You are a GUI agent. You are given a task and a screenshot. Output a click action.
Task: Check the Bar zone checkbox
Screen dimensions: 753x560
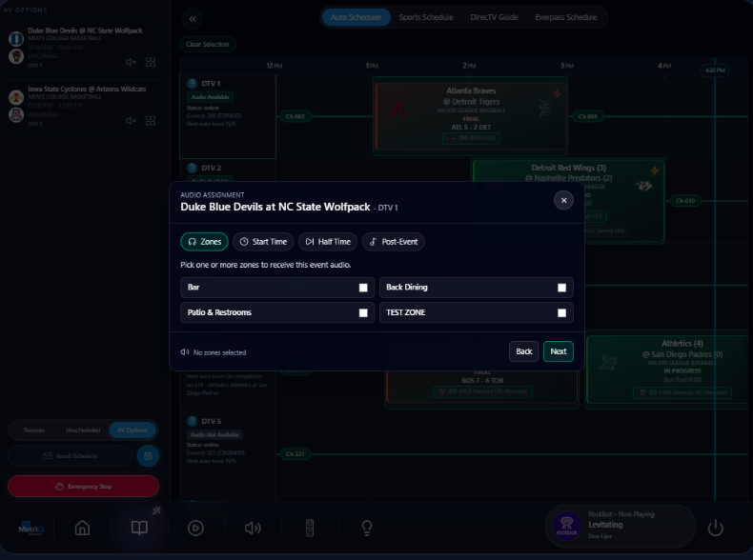[x=363, y=288]
